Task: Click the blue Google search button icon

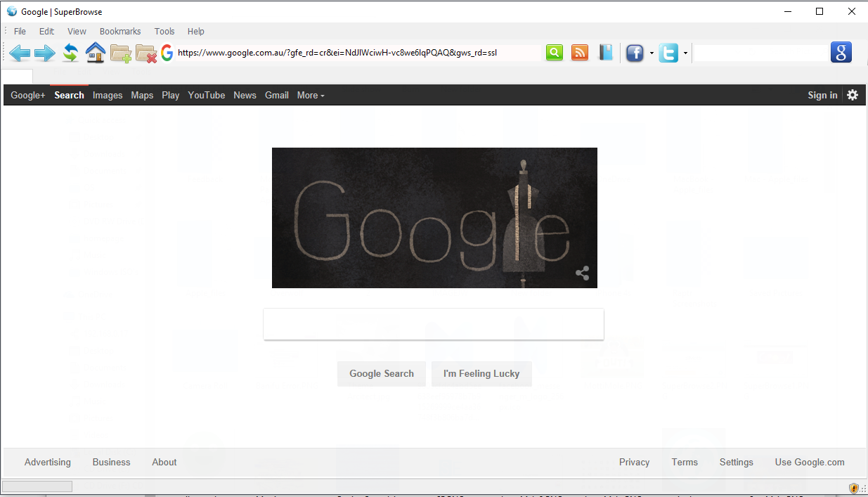Action: tap(841, 53)
